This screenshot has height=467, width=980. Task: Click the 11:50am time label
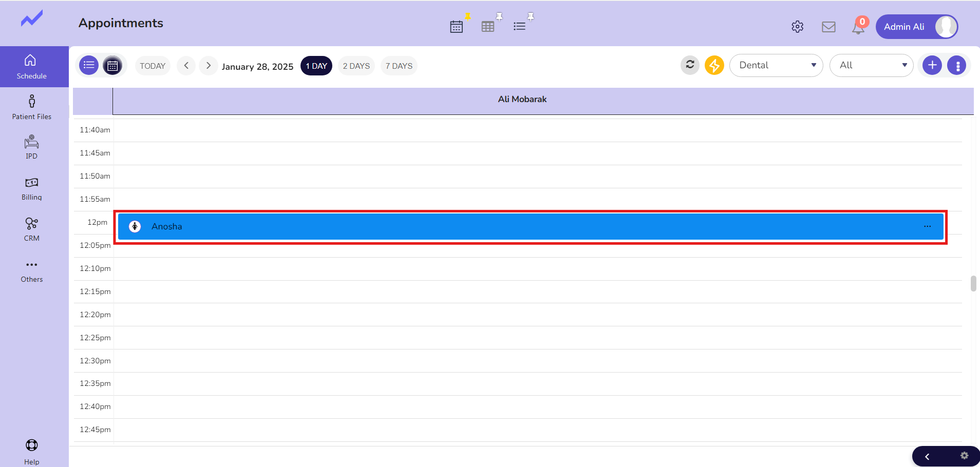(95, 176)
